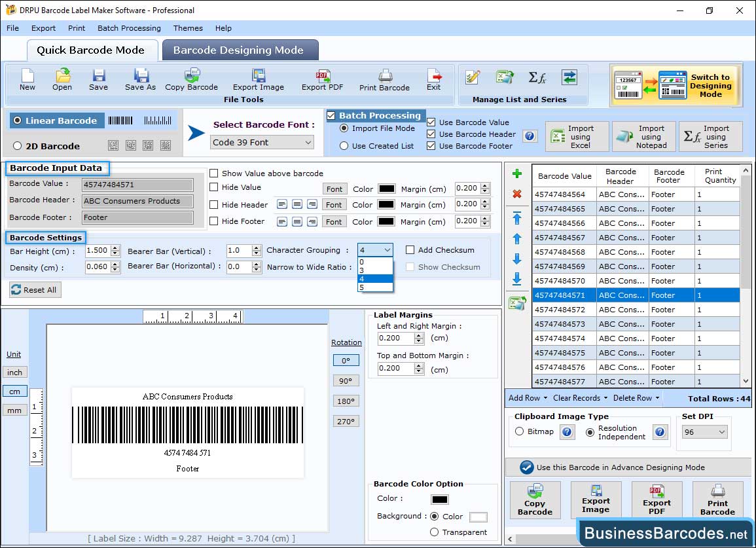Click the pencil edit list icon

coord(473,77)
